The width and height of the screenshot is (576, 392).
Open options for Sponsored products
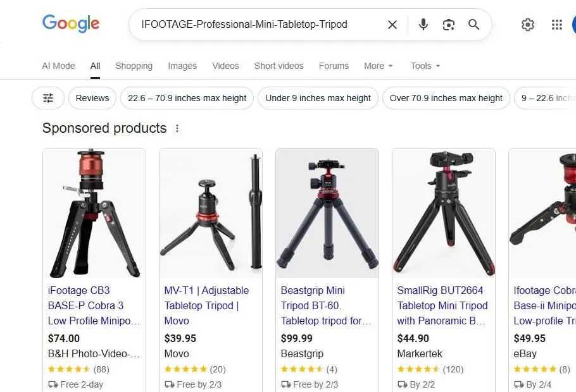177,128
